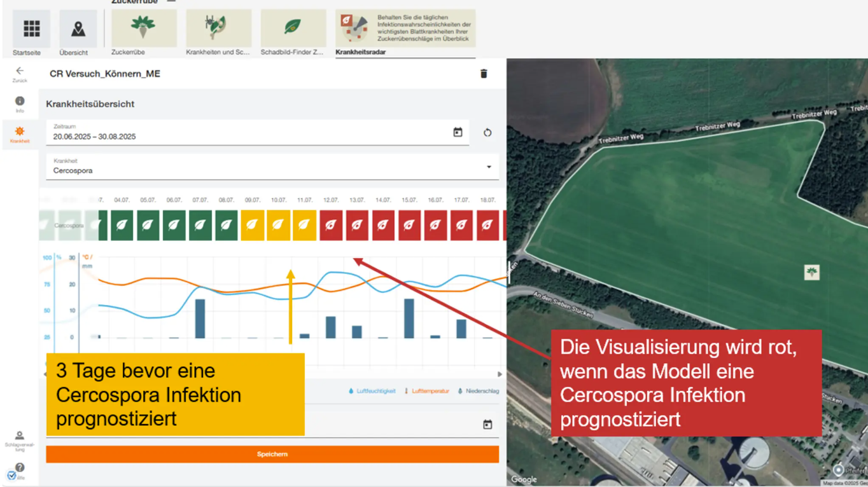Open the Startseite grid icon
Viewport: 868px width, 487px height.
pos(31,29)
